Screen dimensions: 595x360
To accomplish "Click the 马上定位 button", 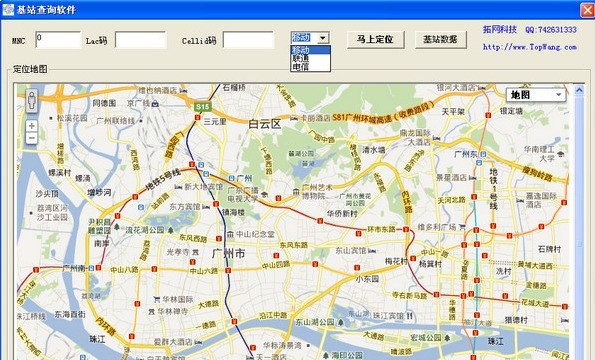I will (376, 39).
